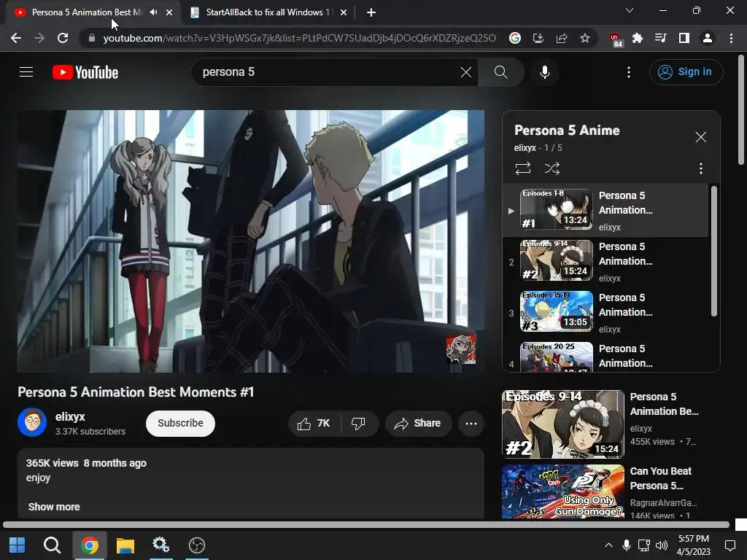Image resolution: width=747 pixels, height=560 pixels.
Task: Close the Persona 5 Anime playlist panel
Action: [700, 137]
